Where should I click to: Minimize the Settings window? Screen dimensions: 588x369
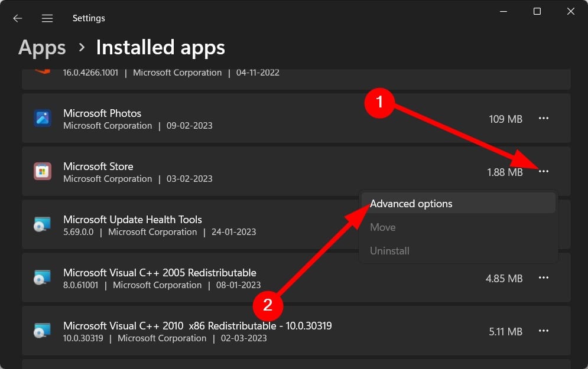point(503,12)
